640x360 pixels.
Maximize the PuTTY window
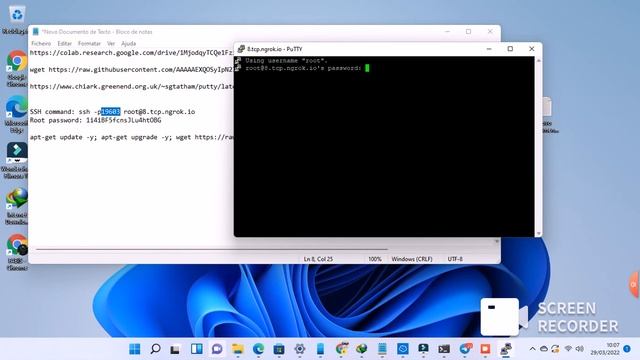click(510, 49)
